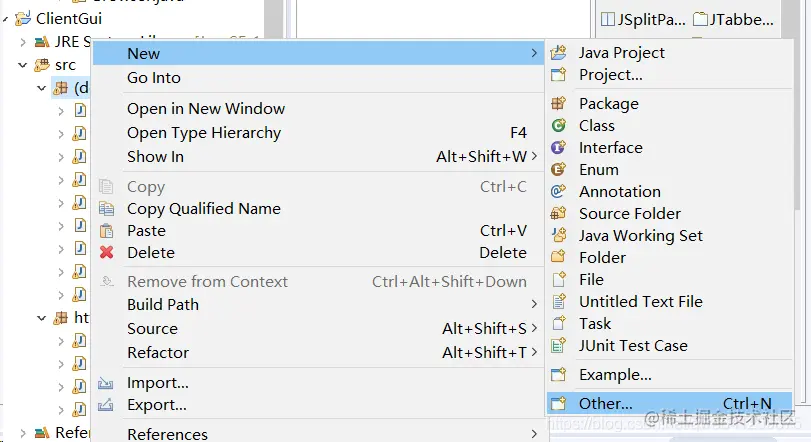The height and width of the screenshot is (442, 811).
Task: Select JSplitPane in the palette
Action: click(x=644, y=20)
